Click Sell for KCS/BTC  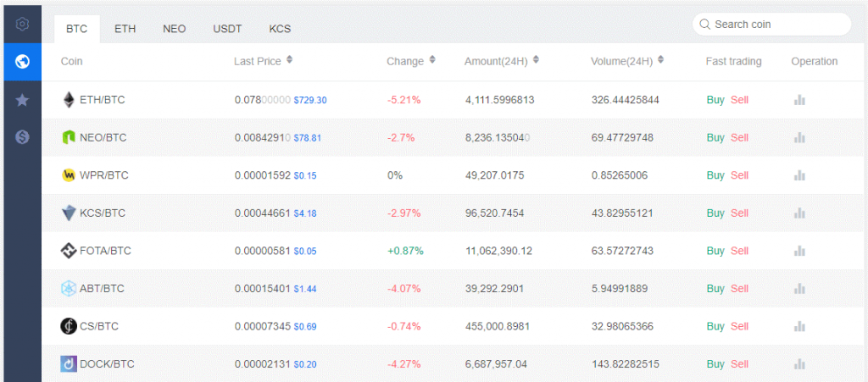739,213
